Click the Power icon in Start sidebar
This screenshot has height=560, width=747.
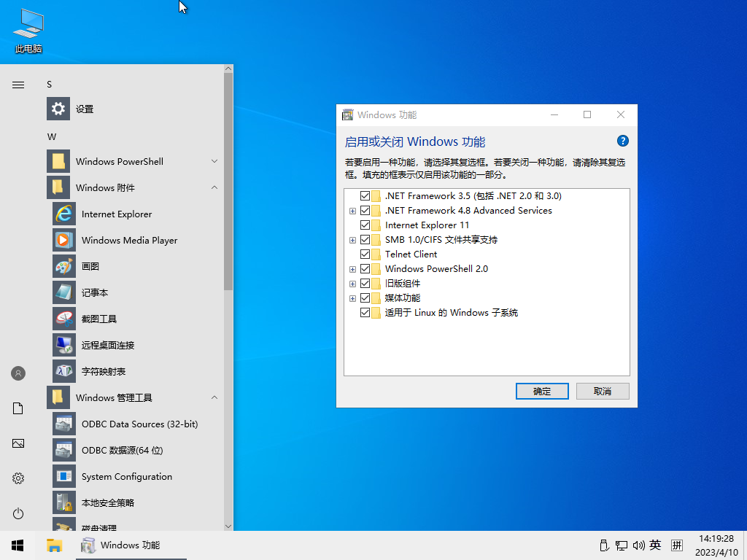point(18,513)
